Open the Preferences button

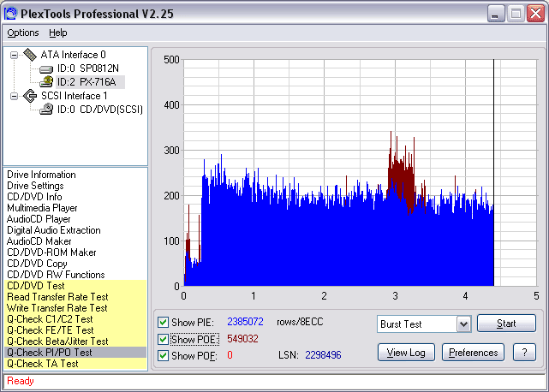[473, 352]
